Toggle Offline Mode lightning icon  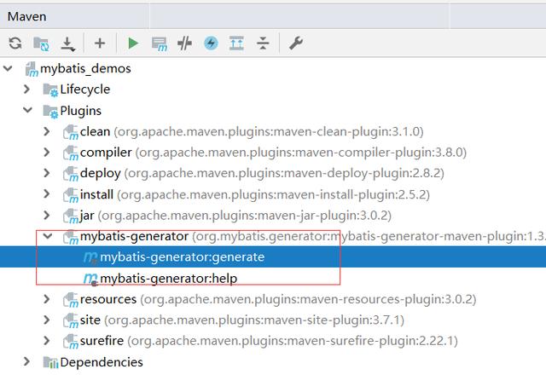pos(211,43)
